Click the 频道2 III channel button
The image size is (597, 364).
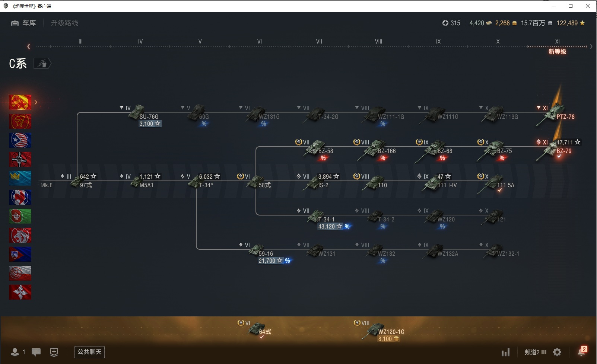click(536, 352)
